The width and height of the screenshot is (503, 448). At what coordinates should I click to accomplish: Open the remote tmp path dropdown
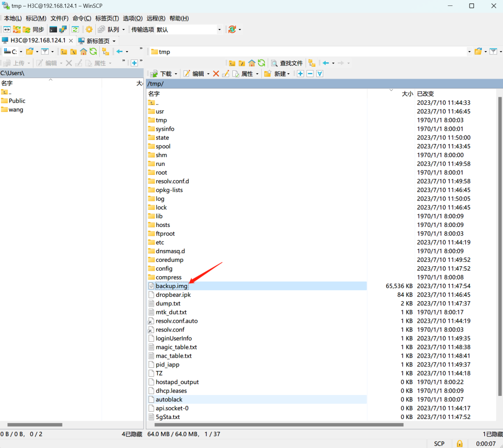point(469,52)
